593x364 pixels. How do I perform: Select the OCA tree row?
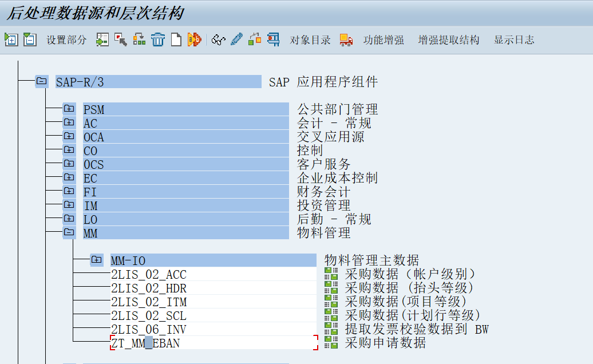point(186,137)
